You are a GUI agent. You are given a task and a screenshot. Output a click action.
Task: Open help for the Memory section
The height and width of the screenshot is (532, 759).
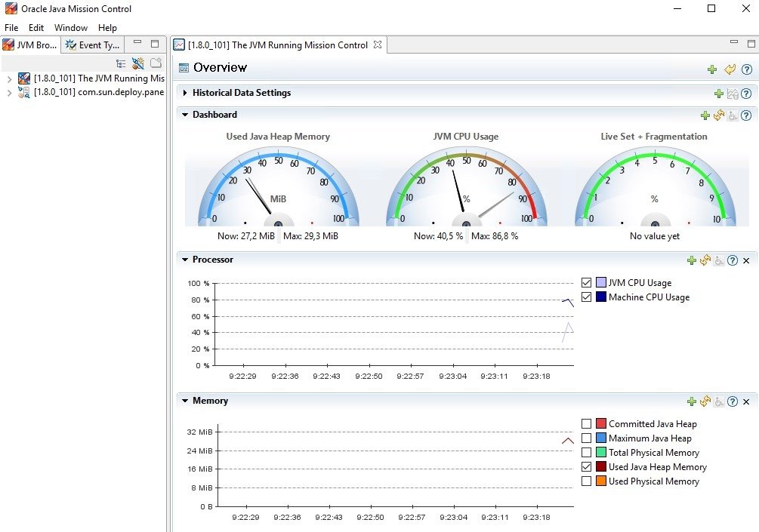coord(733,401)
